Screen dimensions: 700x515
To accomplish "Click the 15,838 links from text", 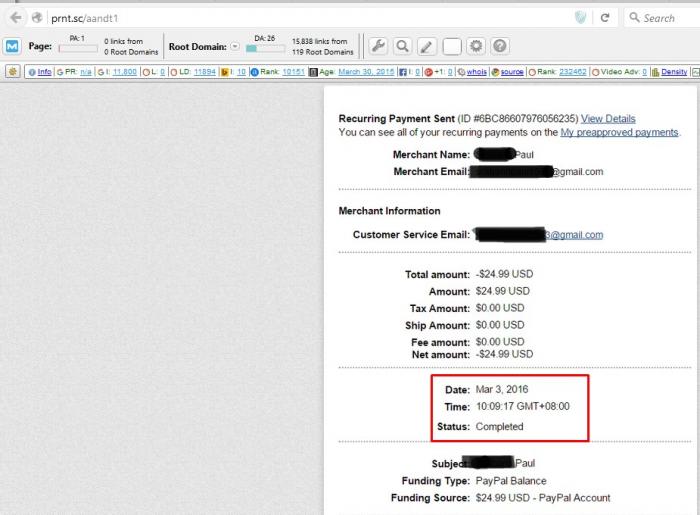I will click(320, 41).
